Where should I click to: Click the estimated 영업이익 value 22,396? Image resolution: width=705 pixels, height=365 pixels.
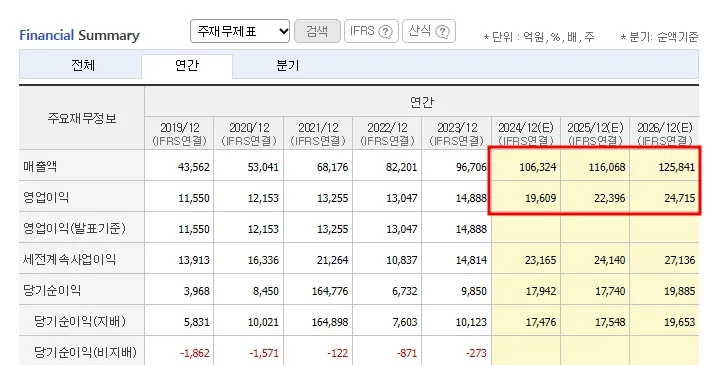pos(610,198)
